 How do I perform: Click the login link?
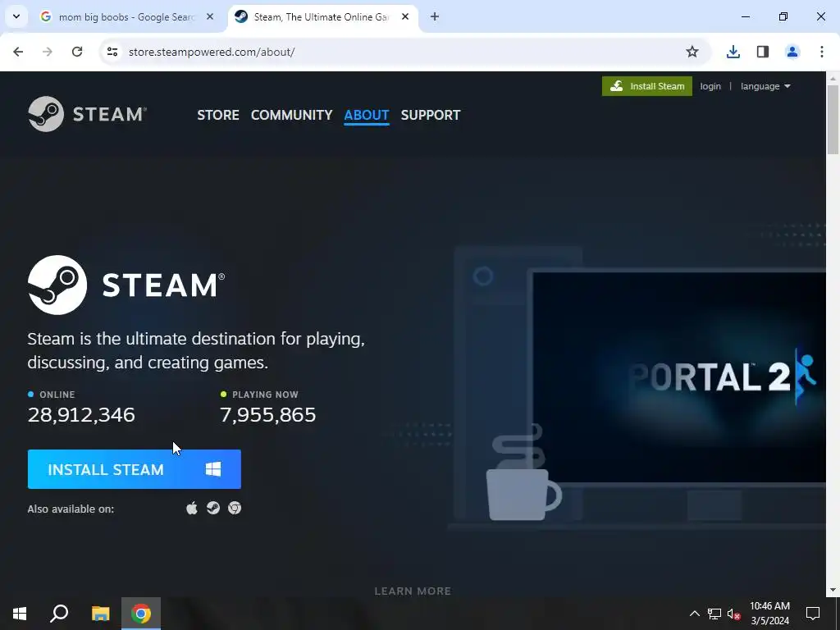710,86
